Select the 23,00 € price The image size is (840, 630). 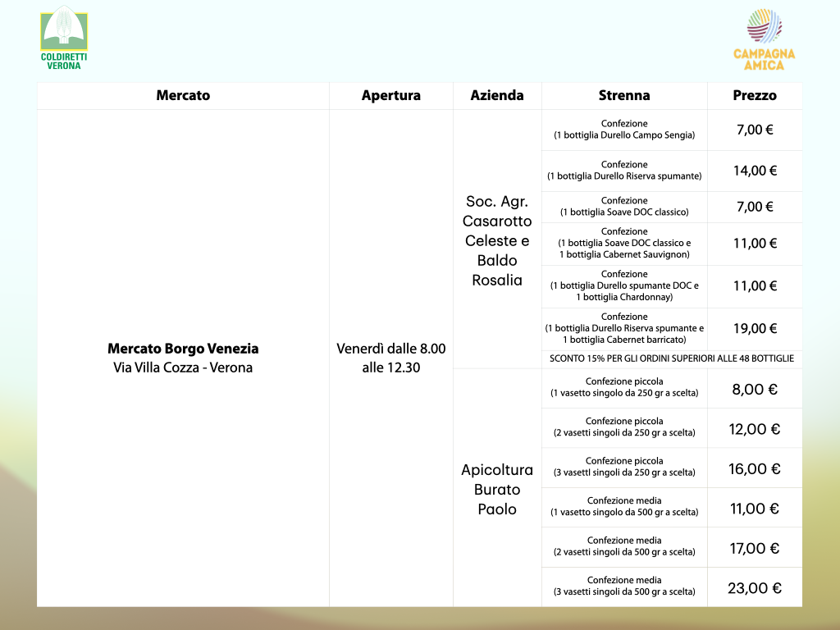pyautogui.click(x=755, y=587)
